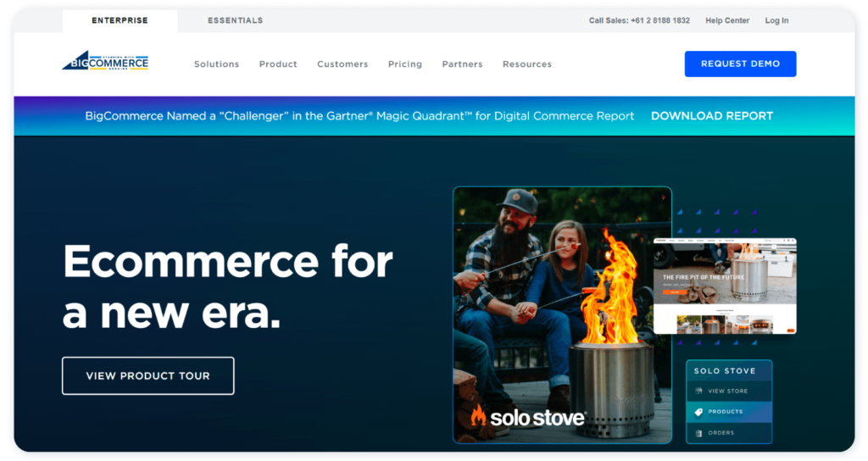Open the Customers menu
This screenshot has height=461, width=868.
(x=342, y=64)
